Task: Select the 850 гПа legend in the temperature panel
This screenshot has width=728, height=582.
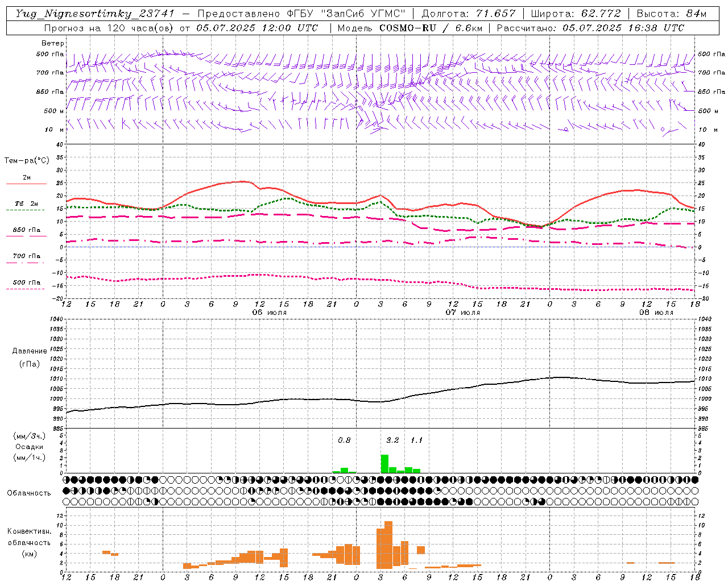Action: click(x=26, y=232)
